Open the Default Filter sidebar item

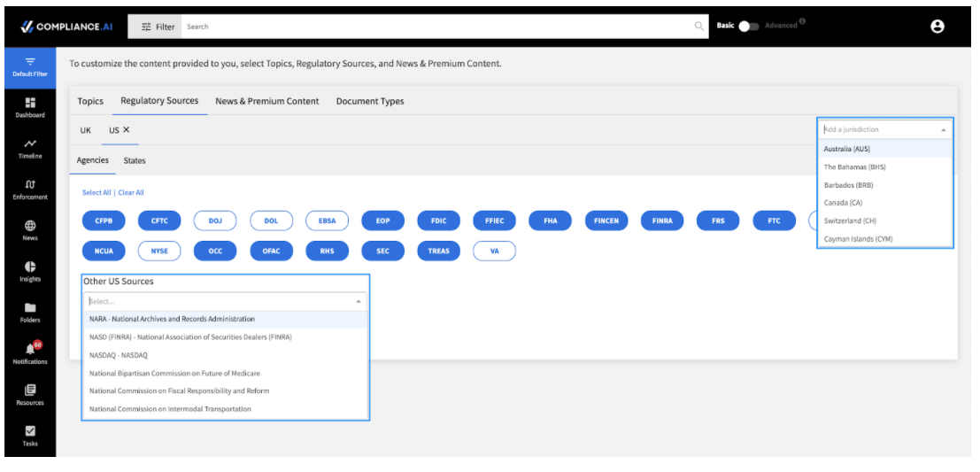coord(30,67)
